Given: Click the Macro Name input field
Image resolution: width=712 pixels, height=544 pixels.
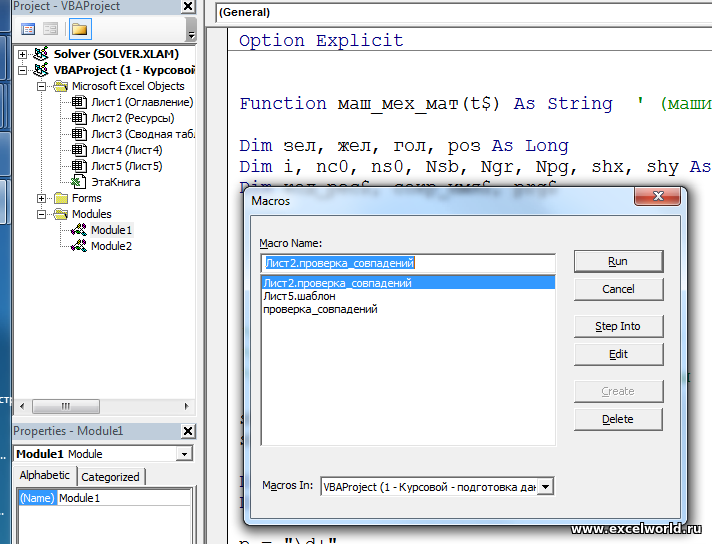Looking at the screenshot, I should [406, 263].
